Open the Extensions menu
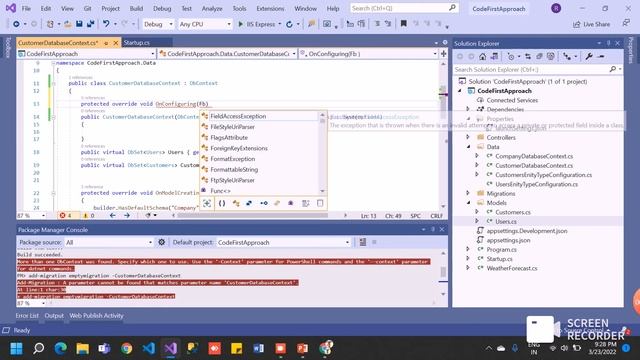 [270, 8]
